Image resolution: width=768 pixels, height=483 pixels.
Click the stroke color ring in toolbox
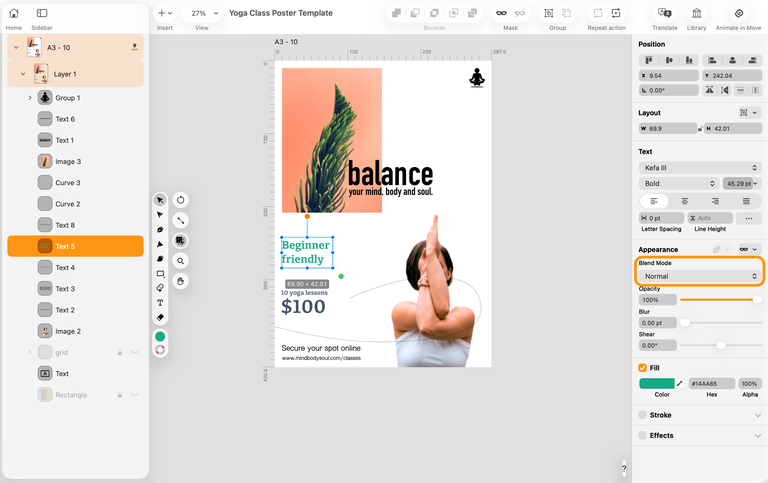point(160,350)
